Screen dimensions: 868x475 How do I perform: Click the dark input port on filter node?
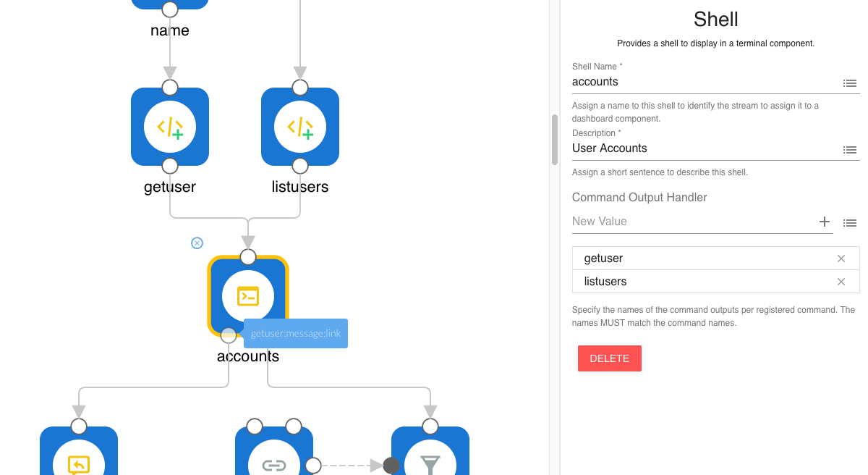(391, 465)
